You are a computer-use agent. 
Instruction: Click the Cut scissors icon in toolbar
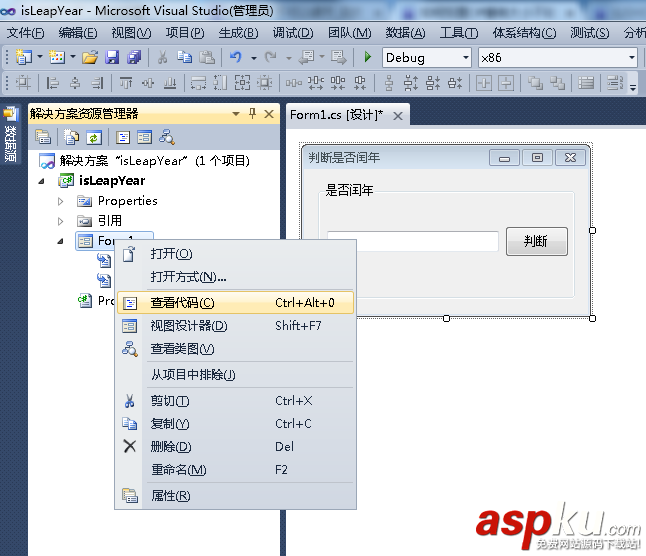point(162,57)
